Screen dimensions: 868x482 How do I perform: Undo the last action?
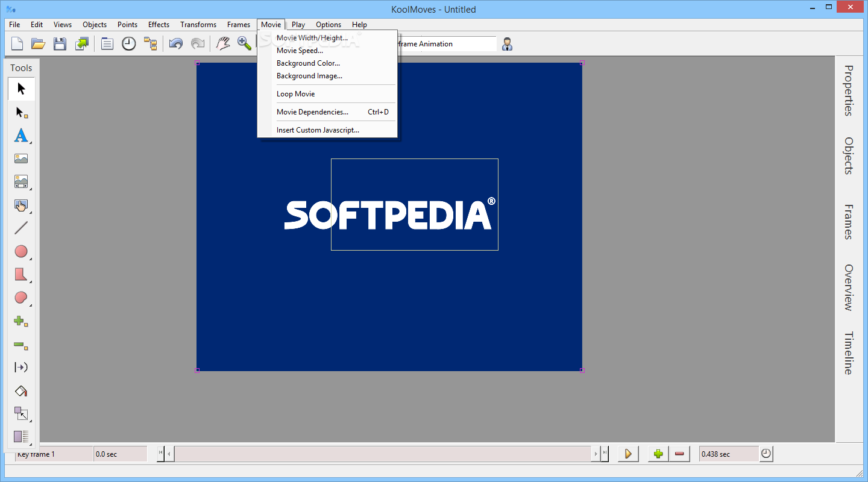click(176, 43)
